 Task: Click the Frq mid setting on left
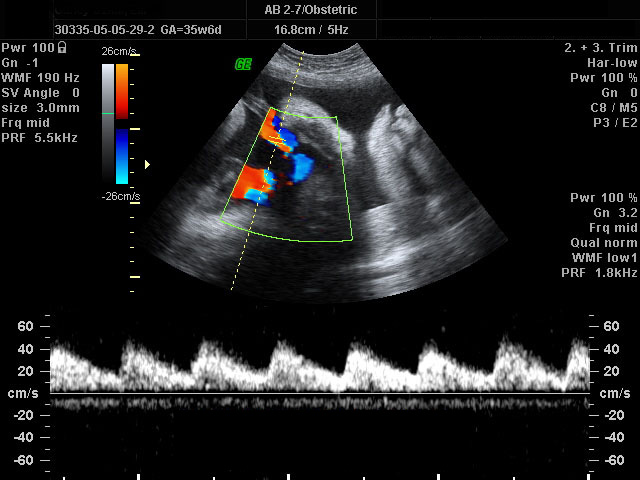tap(26, 123)
